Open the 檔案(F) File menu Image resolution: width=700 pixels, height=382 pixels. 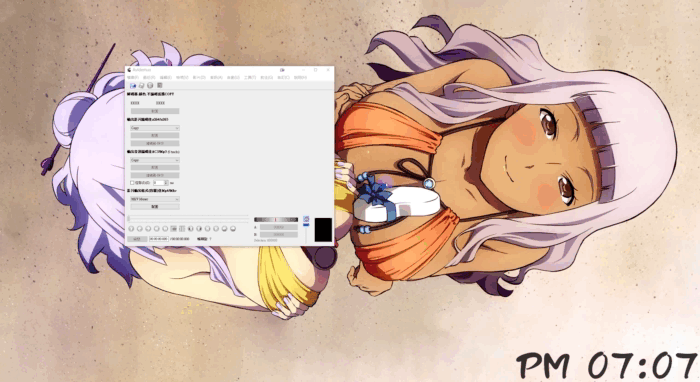[133, 78]
